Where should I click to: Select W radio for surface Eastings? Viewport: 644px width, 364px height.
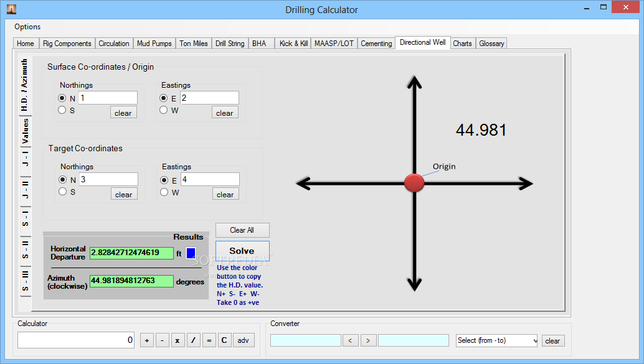coord(163,110)
